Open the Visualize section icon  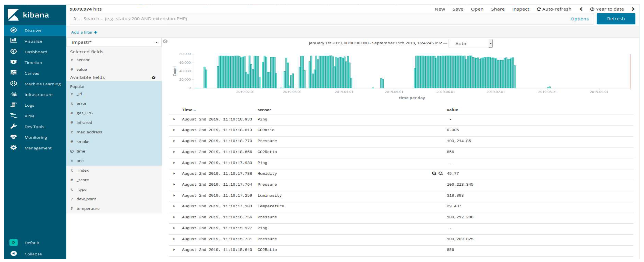[x=13, y=41]
